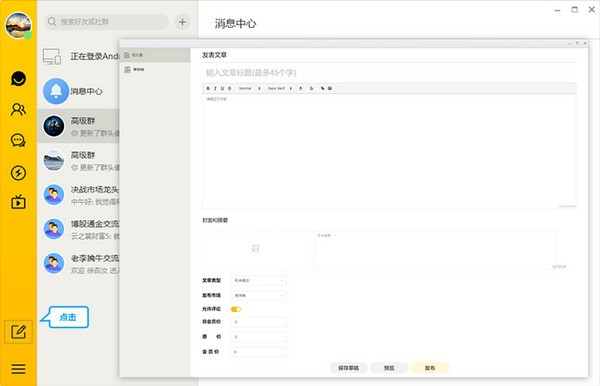This screenshot has height=386, width=600.
Task: Minimize the main 消息中心 window
Action: pyautogui.click(x=558, y=10)
